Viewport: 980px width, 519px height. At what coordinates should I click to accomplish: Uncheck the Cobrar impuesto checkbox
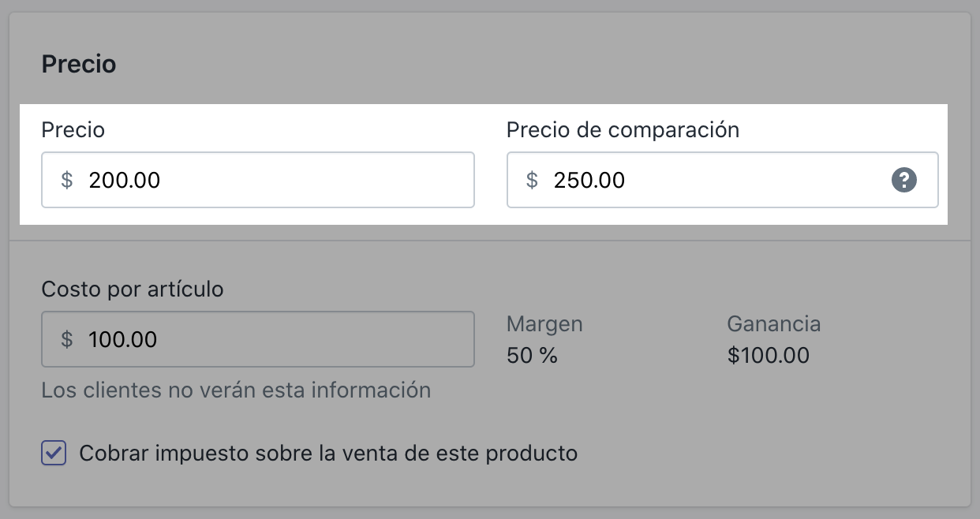pos(54,454)
